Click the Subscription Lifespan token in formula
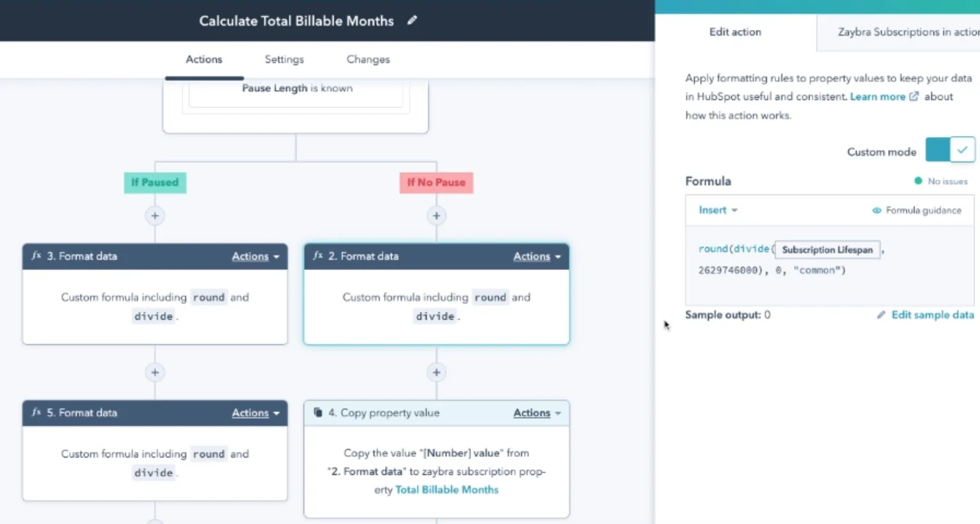The width and height of the screenshot is (980, 524). point(828,250)
